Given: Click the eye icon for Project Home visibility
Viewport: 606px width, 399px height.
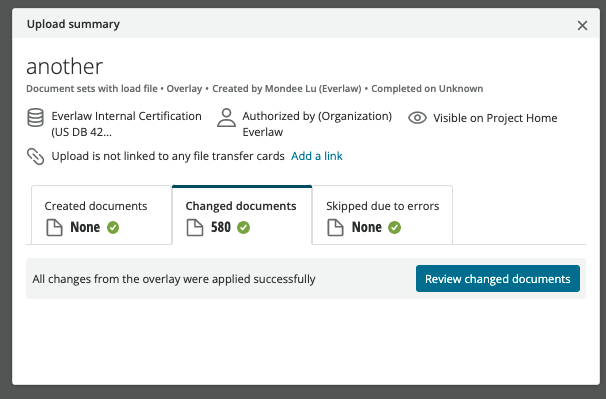Looking at the screenshot, I should [x=417, y=118].
